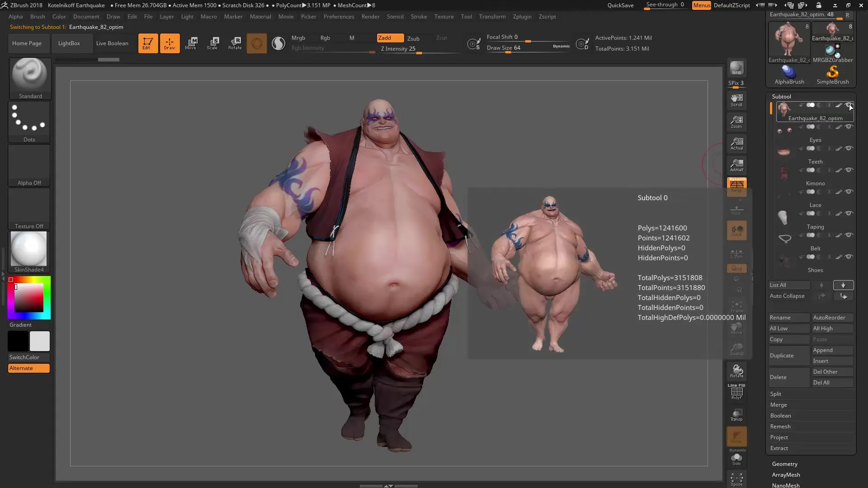Open the Zplugin menu

[x=522, y=17]
